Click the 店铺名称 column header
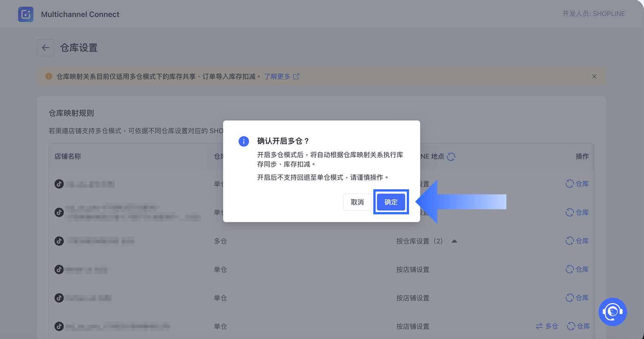The image size is (644, 339). tap(68, 156)
